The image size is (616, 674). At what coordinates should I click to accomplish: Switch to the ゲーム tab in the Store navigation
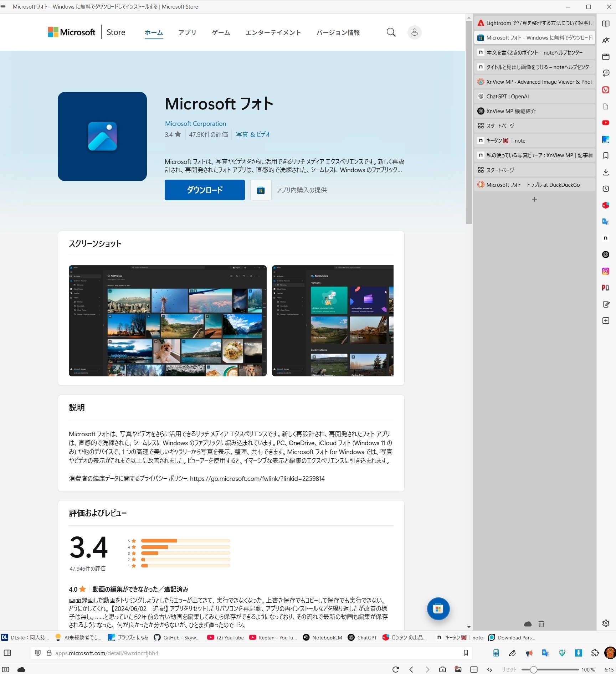(x=221, y=32)
